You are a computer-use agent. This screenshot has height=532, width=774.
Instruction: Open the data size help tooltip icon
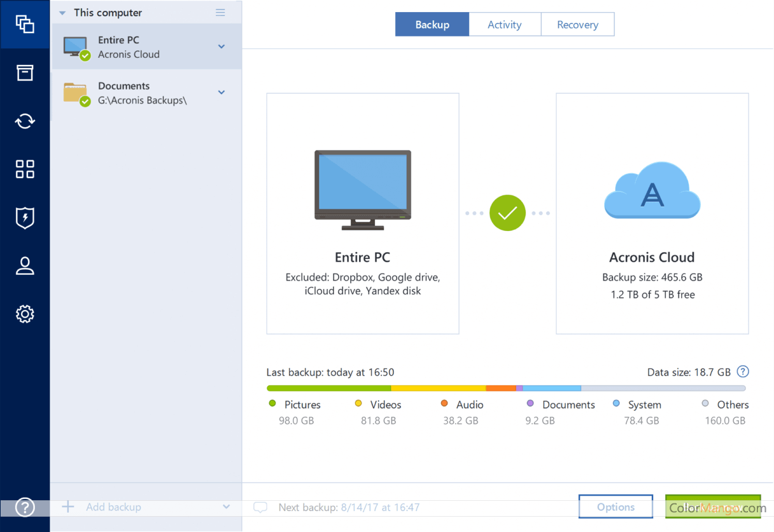point(742,372)
